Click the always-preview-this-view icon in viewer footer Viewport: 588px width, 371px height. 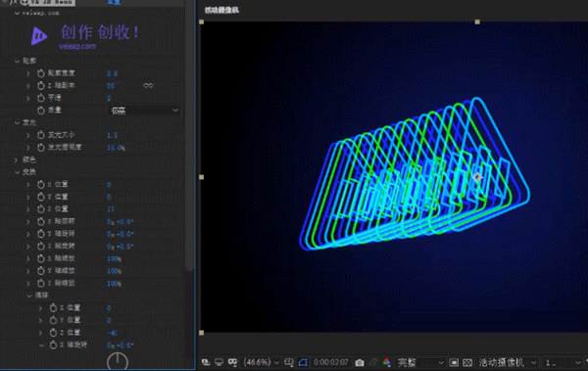click(206, 362)
